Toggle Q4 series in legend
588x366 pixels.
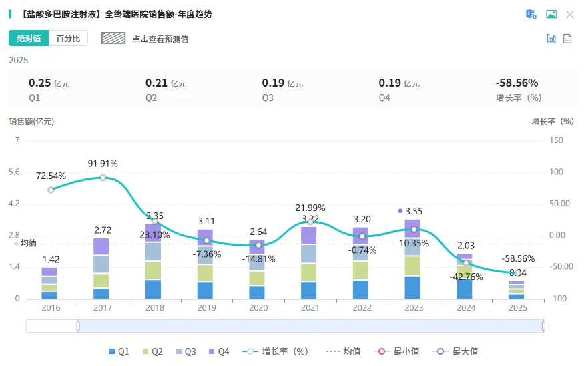coord(219,351)
